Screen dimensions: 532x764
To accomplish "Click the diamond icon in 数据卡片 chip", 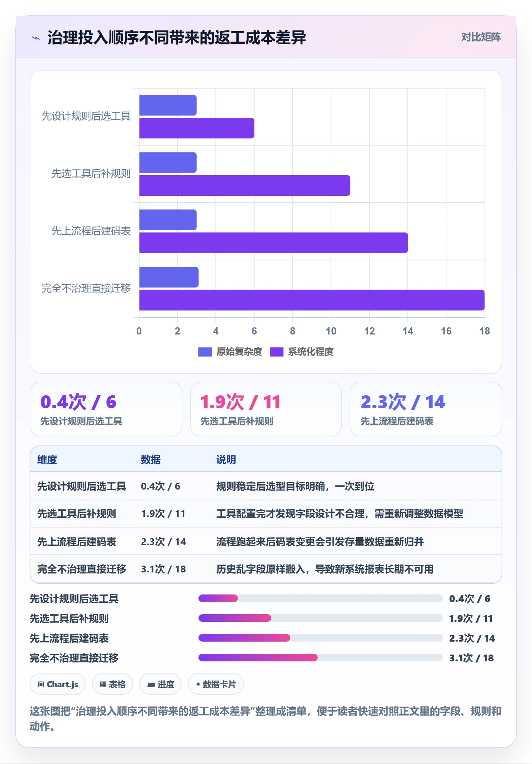I will click(198, 684).
